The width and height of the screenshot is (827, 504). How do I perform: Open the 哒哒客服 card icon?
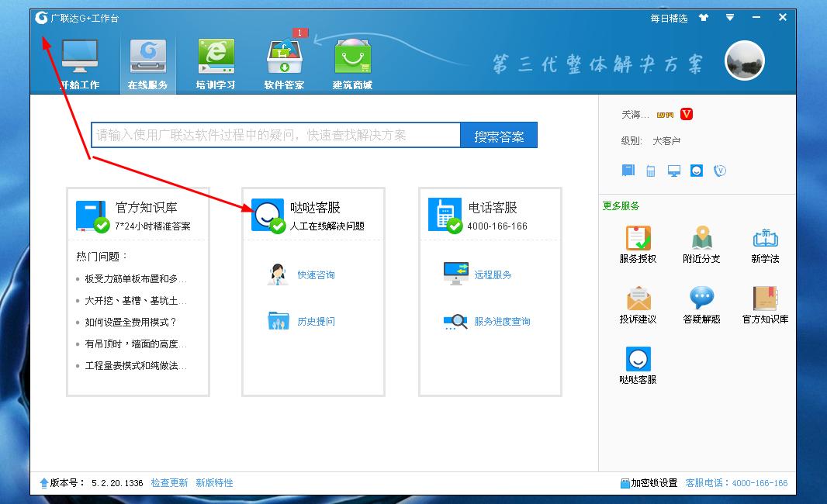[268, 215]
